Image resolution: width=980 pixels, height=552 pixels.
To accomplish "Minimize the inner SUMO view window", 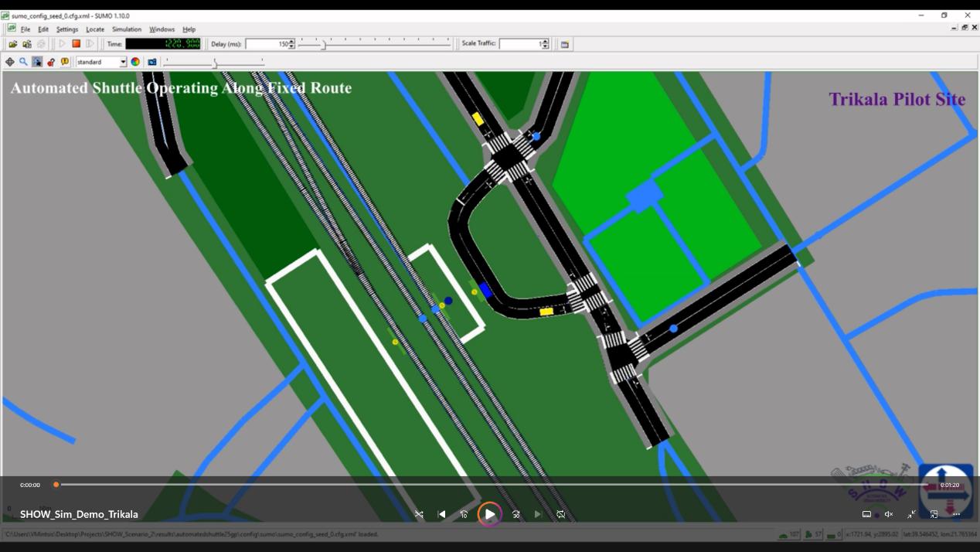I will click(954, 27).
